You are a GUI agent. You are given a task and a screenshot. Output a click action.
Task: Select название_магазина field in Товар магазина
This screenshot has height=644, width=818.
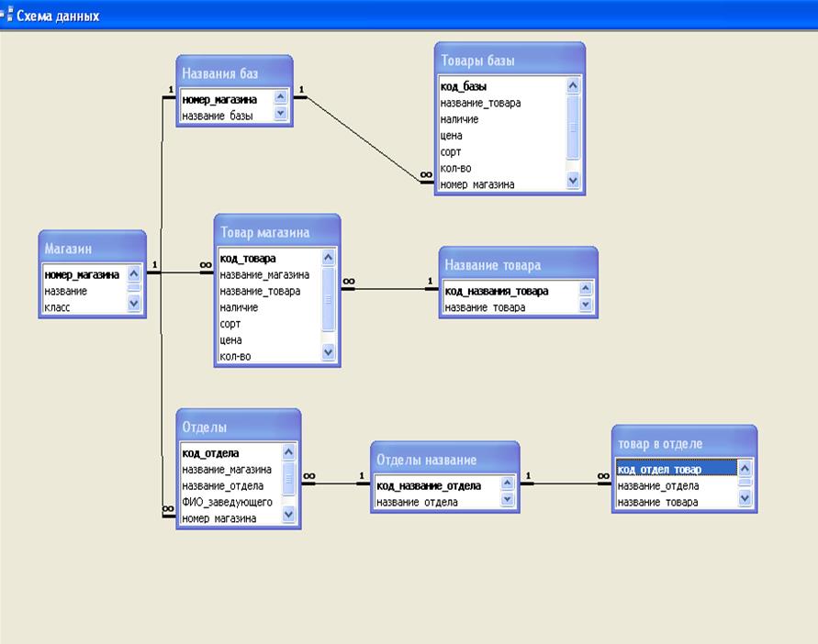coord(270,274)
